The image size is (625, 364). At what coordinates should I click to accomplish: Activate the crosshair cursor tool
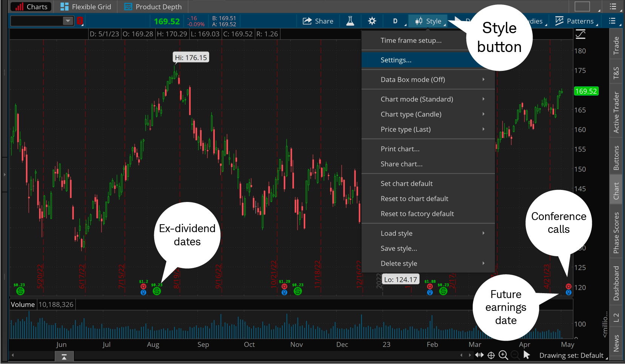pyautogui.click(x=491, y=355)
